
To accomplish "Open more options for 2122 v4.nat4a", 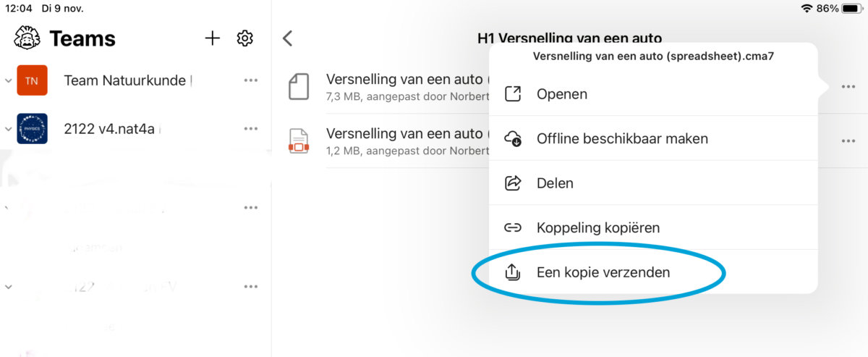I will click(251, 129).
